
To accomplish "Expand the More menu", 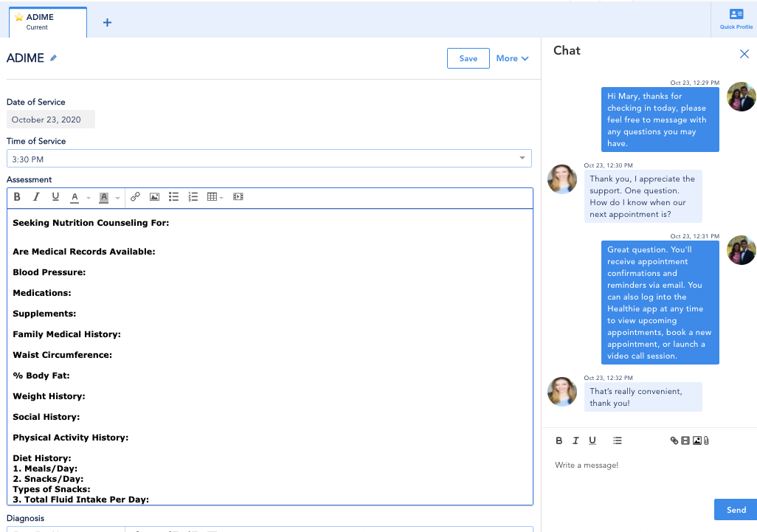I will [512, 58].
